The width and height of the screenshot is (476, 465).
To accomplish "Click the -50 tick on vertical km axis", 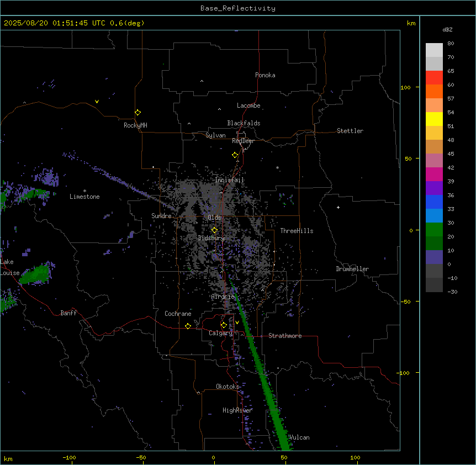I will pos(405,302).
